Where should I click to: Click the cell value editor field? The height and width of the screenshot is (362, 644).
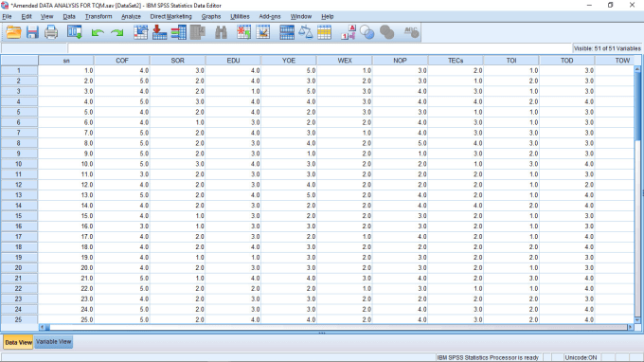(x=319, y=48)
